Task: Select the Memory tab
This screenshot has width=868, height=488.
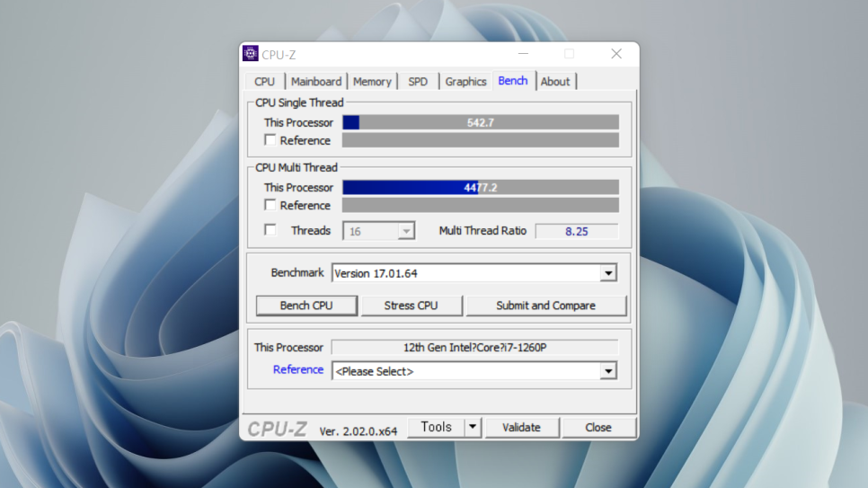Action: click(372, 82)
